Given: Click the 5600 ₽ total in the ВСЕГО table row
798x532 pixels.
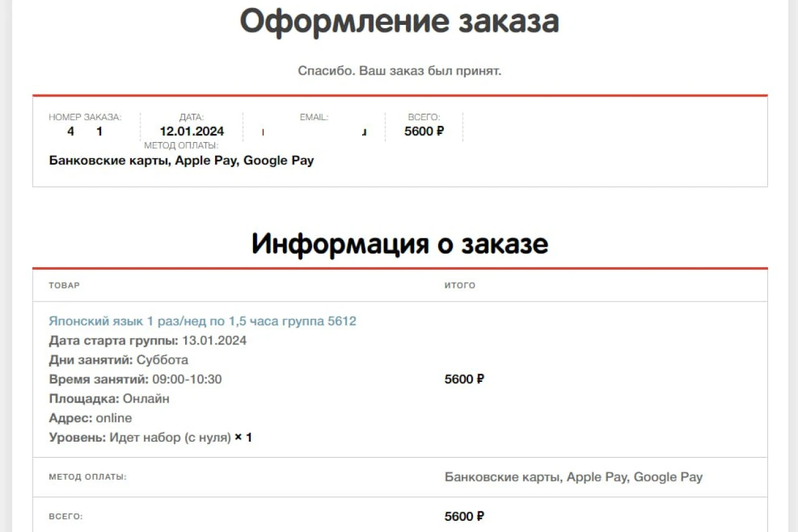Looking at the screenshot, I should click(464, 516).
